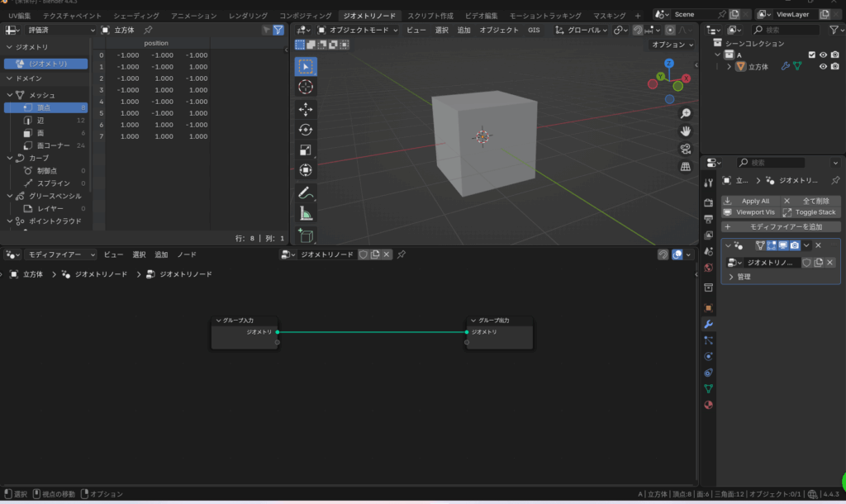Switch to perspective/orthographic grid icon
The image size is (846, 504).
[685, 167]
